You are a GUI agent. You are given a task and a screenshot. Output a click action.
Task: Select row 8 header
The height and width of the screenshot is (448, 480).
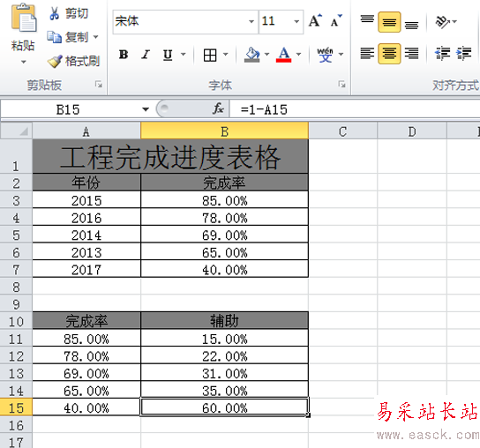16,287
